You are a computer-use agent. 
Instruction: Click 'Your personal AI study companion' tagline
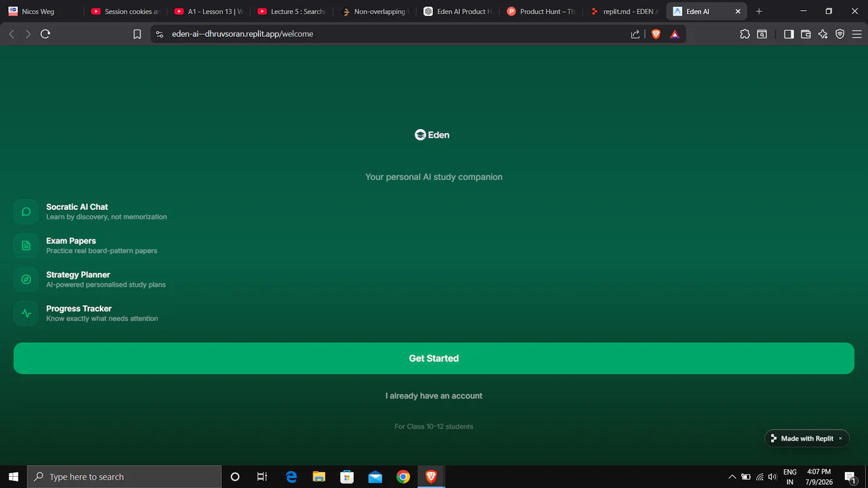(x=434, y=177)
